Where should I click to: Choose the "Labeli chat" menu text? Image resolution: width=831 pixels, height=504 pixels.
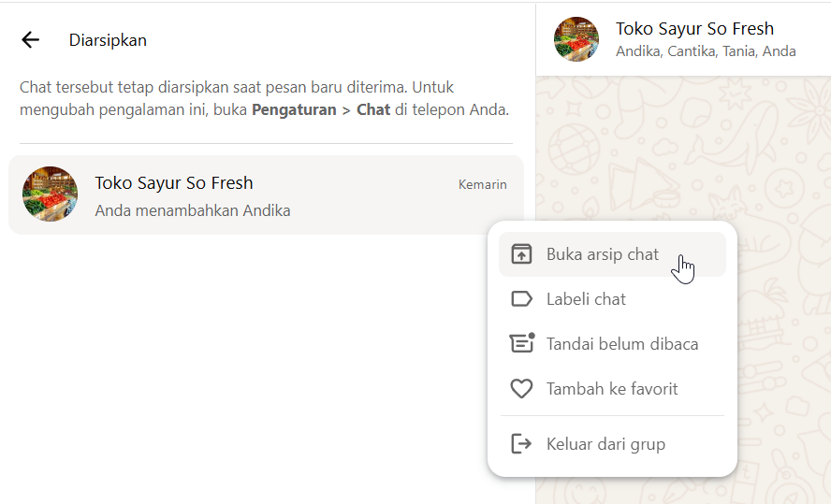pyautogui.click(x=586, y=299)
